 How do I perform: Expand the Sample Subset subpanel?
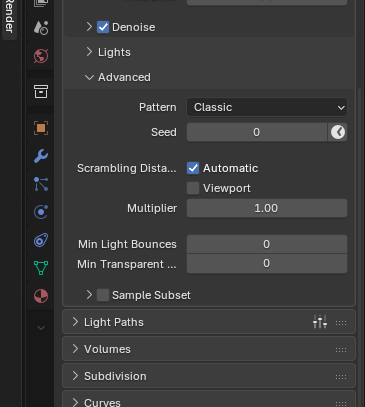pyautogui.click(x=89, y=295)
